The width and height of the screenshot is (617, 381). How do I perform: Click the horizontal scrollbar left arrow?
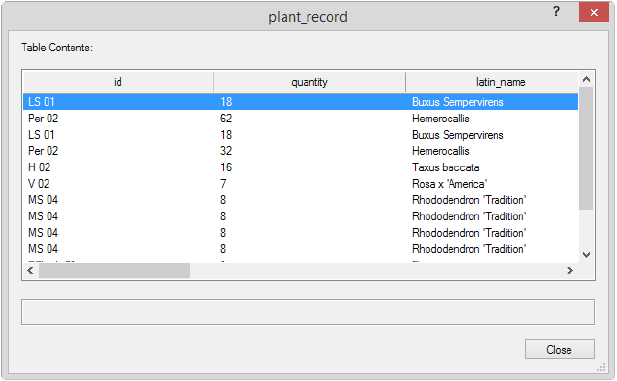click(x=30, y=270)
